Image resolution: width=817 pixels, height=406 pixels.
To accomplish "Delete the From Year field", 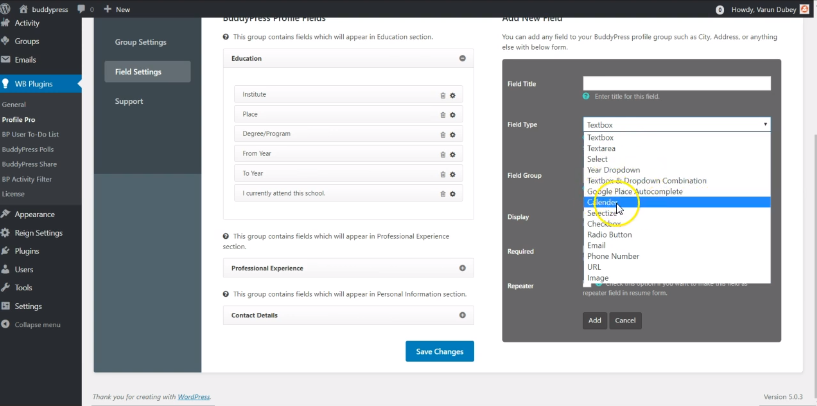I will click(443, 155).
